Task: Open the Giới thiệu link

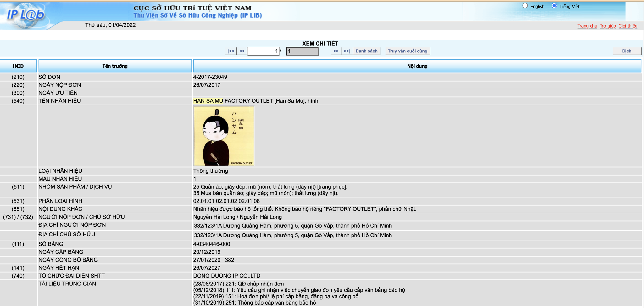Action: [x=628, y=26]
